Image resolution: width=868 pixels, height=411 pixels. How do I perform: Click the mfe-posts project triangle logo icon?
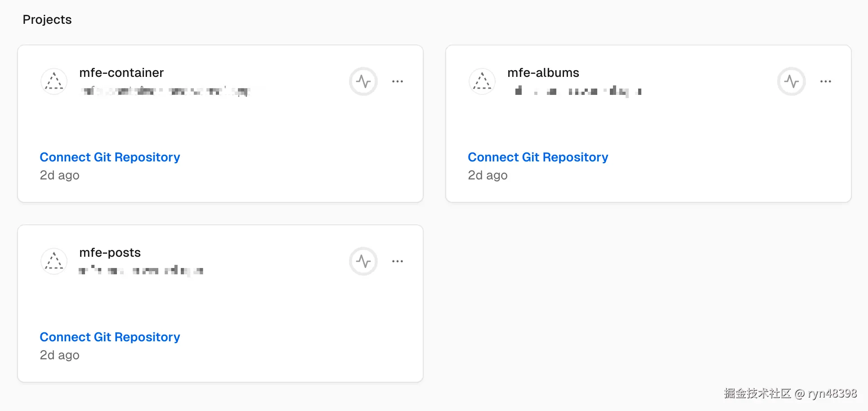coord(54,261)
